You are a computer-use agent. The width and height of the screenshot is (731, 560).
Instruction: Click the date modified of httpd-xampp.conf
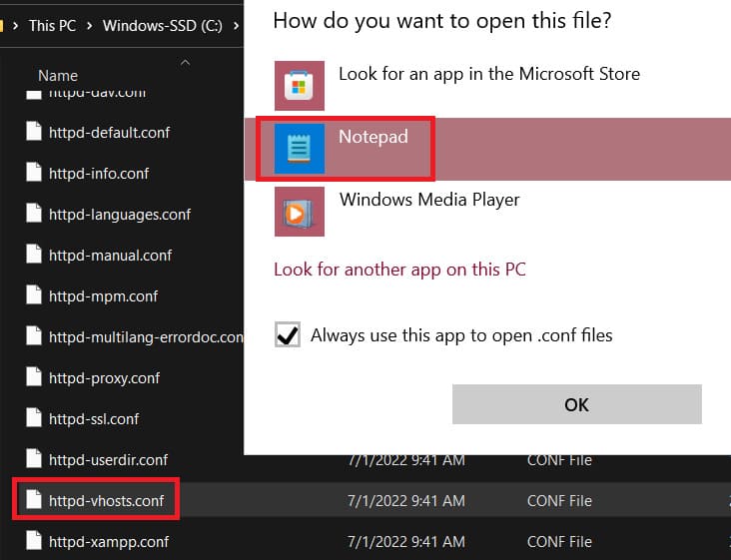[x=406, y=542]
